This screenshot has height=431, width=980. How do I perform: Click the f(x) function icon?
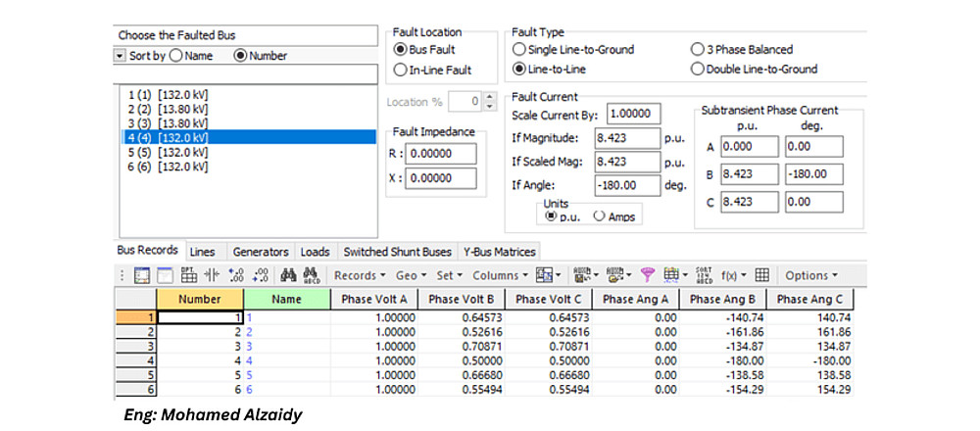pos(728,275)
